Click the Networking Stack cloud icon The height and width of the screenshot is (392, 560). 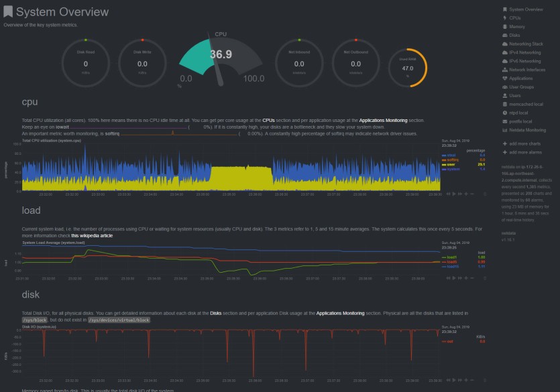click(x=504, y=44)
